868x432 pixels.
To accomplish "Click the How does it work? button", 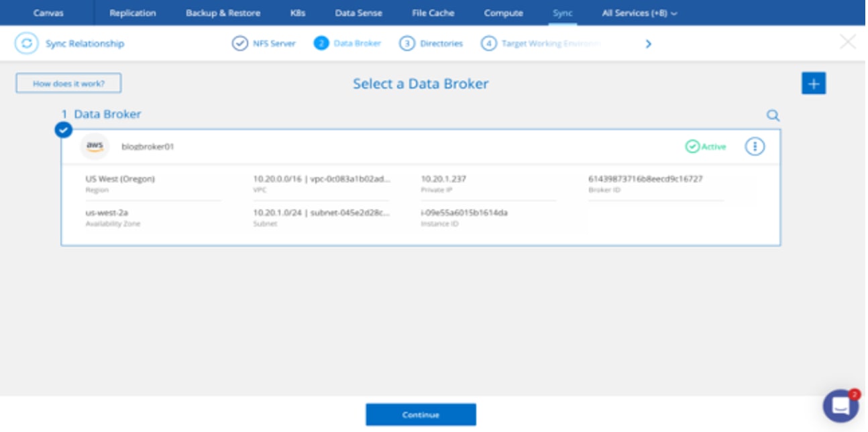I will 68,84.
